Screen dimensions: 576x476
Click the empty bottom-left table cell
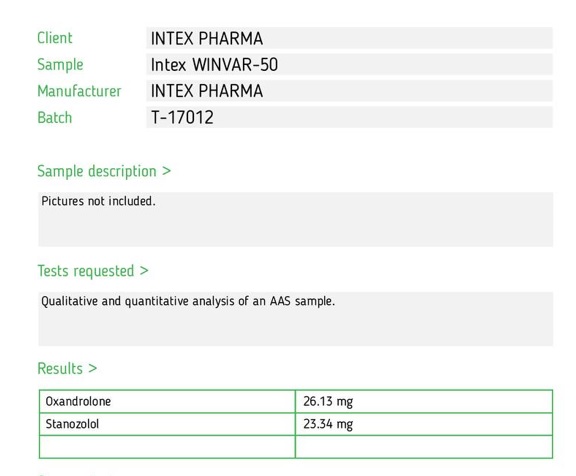(167, 447)
